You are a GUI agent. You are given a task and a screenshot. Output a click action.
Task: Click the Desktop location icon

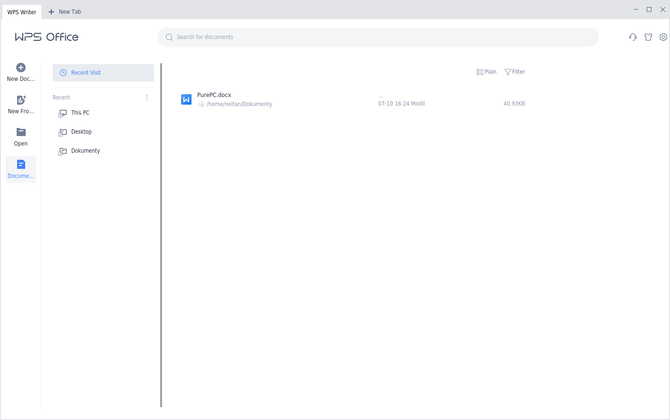click(62, 132)
